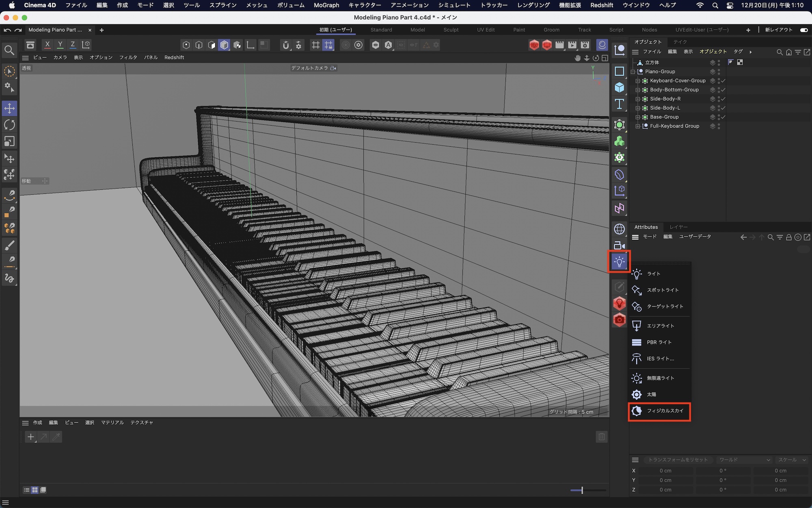The image size is (812, 508).
Task: Click the MoText tool icon in right sidebar
Action: 619,104
